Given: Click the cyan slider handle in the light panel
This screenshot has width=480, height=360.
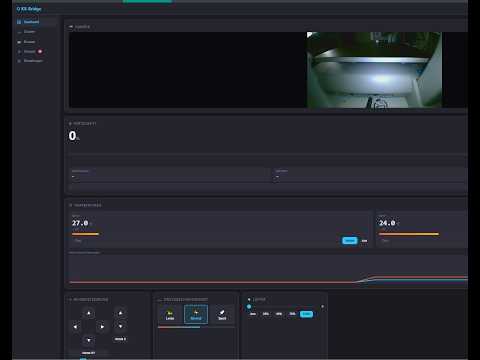Looking at the screenshot, I should coord(249,307).
